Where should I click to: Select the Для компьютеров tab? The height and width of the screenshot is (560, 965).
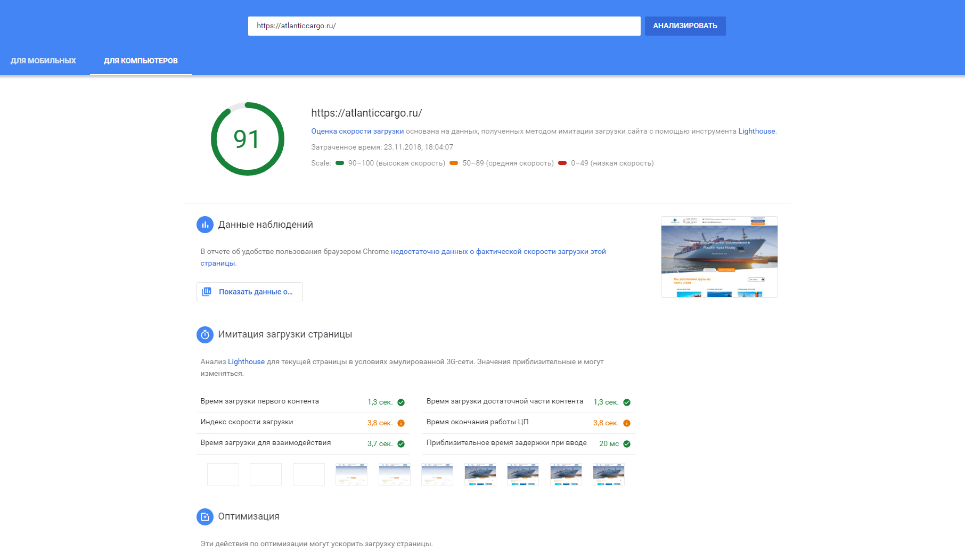(141, 61)
